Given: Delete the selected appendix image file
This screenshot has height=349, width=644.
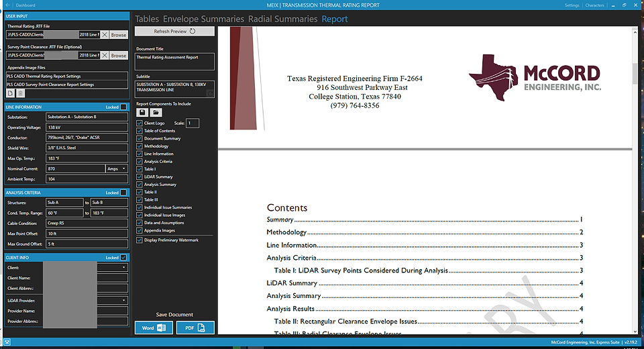Looking at the screenshot, I should pos(19,93).
